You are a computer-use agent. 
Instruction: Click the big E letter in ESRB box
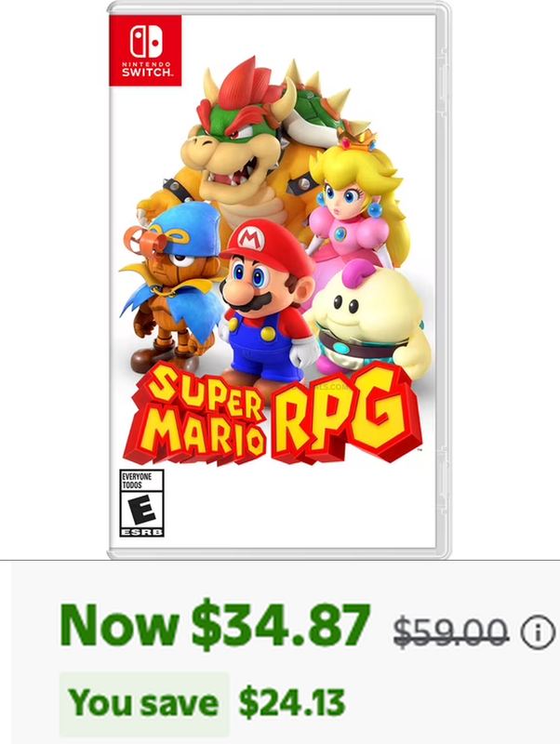142,509
